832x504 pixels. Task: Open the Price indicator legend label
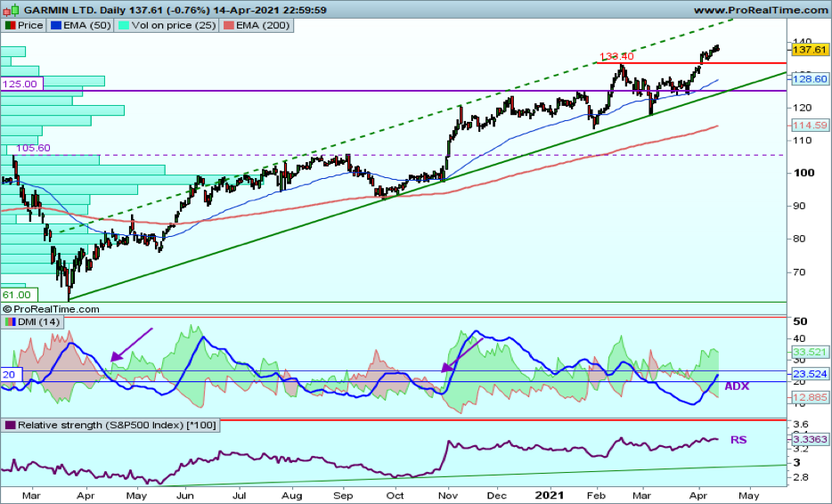coord(30,25)
